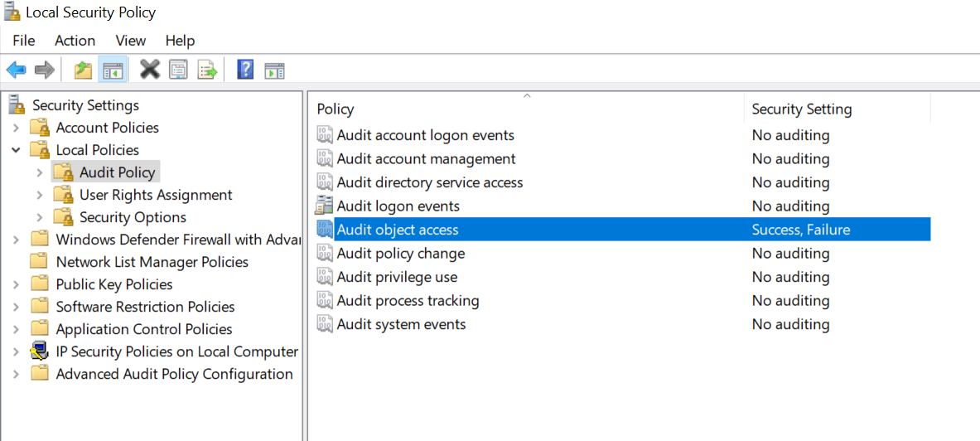The width and height of the screenshot is (980, 441).
Task: Toggle the Show/Hide Console Tree button
Action: [113, 70]
